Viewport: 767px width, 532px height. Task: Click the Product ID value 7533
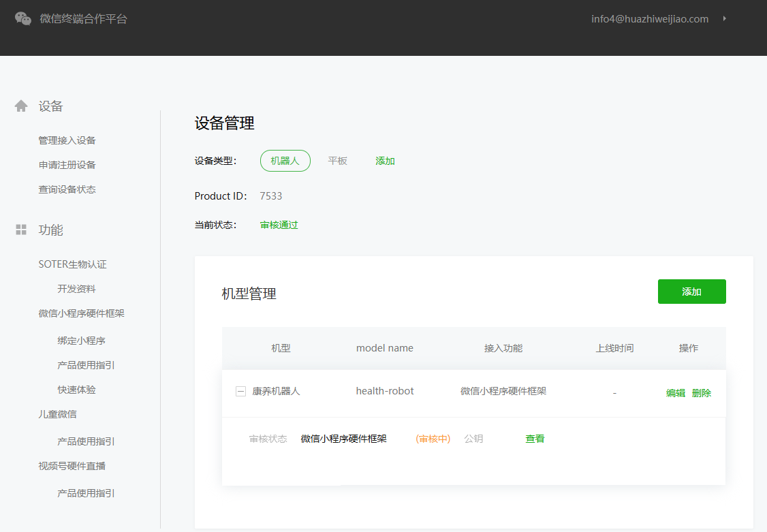[x=271, y=196]
